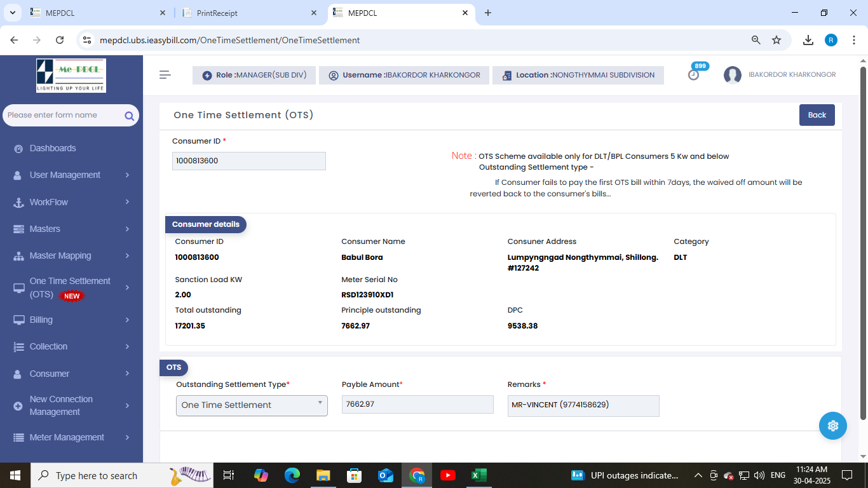Click the Master Mapping sitemap icon
Screen dimensions: 868x488
pyautogui.click(x=18, y=256)
